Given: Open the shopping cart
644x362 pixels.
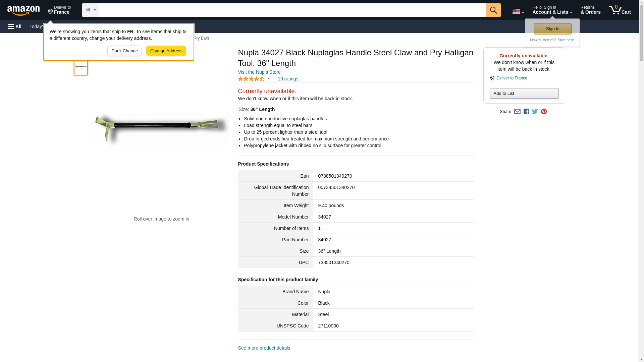Looking at the screenshot, I should (x=620, y=10).
